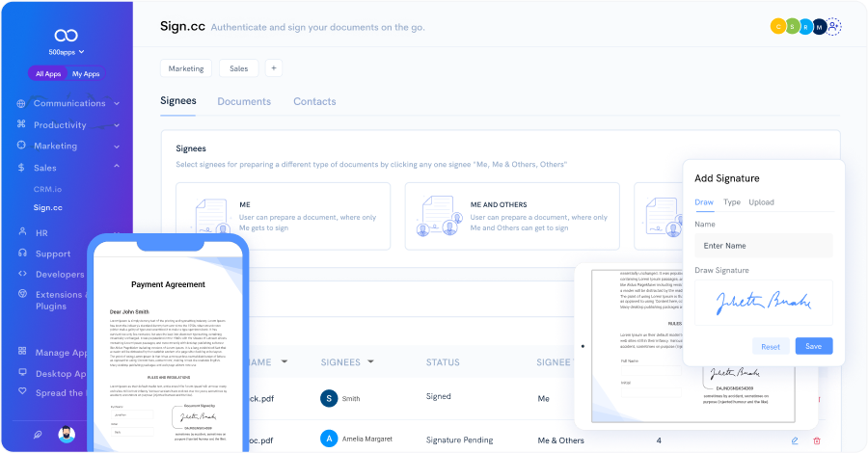Click the Desktop App monitor icon
Screen dimensions: 868x453
coord(22,372)
